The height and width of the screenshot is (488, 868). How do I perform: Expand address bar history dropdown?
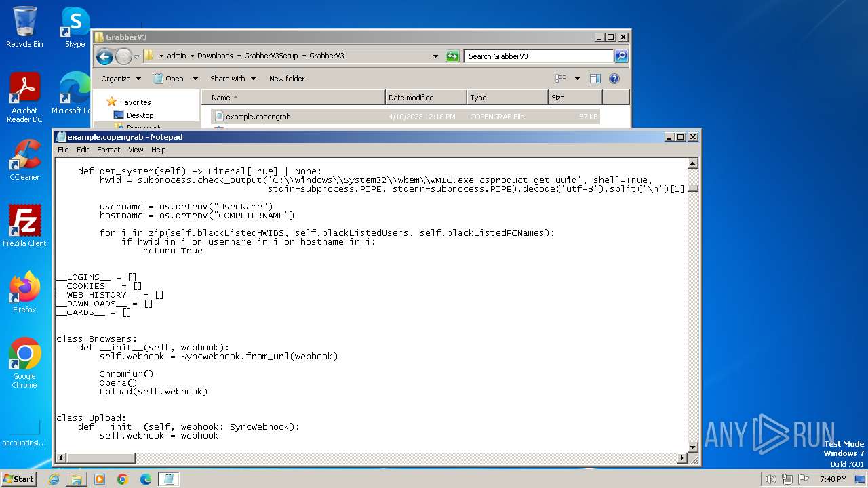pos(435,56)
